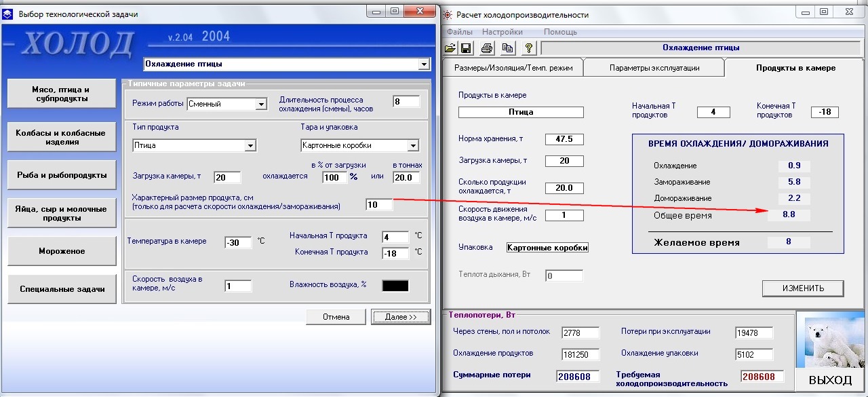Click the Норма хранения field showing 47.5
This screenshot has height=397, width=868.
[564, 139]
